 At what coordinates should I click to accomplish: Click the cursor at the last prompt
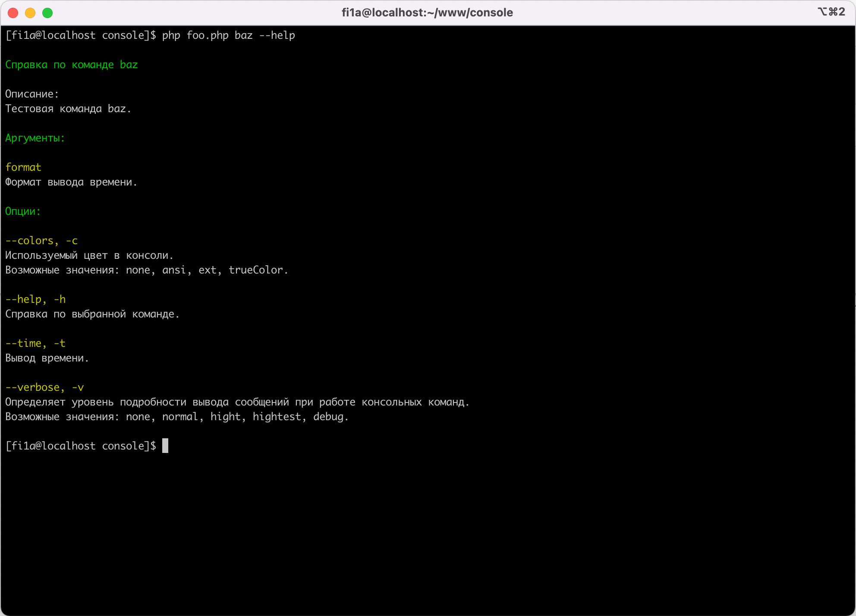pyautogui.click(x=165, y=446)
